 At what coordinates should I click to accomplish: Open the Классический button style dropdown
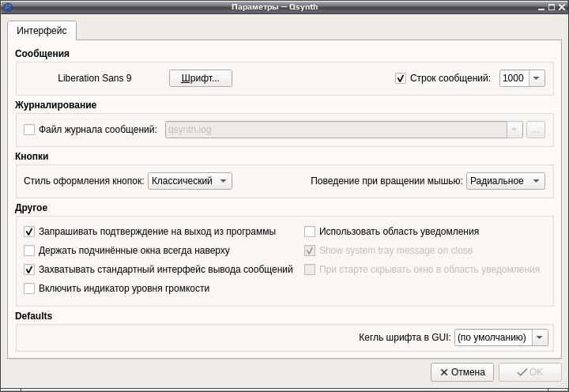click(190, 181)
